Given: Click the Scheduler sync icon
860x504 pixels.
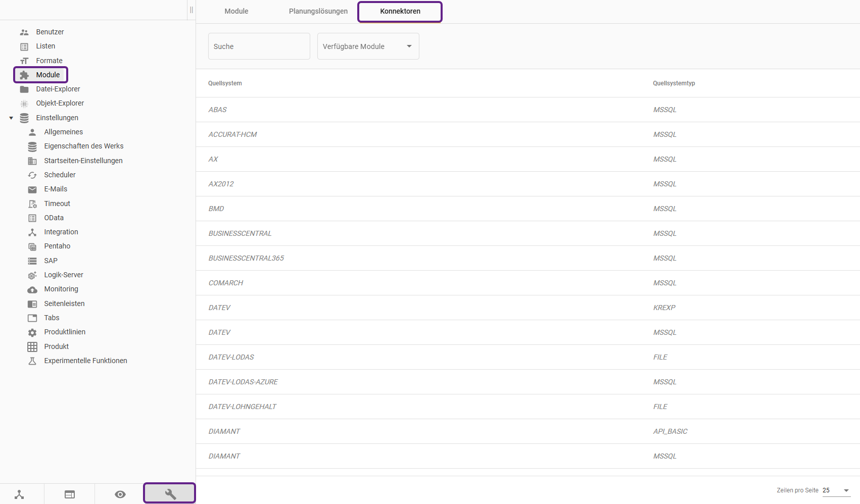Looking at the screenshot, I should pos(32,175).
